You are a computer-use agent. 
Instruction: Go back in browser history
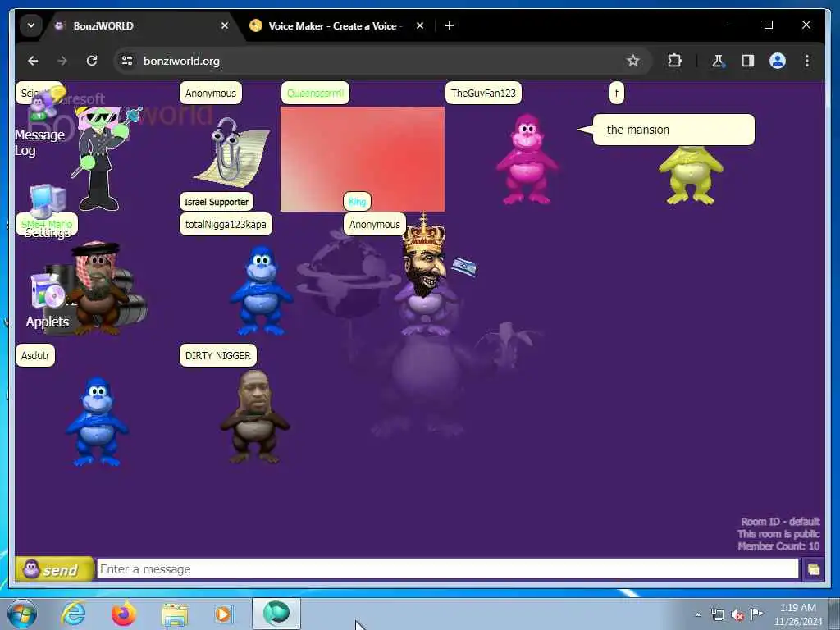point(33,61)
